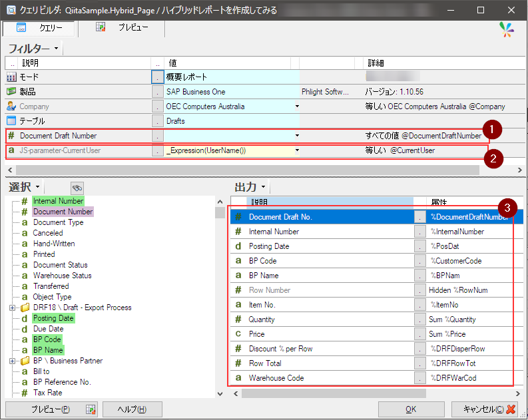Click the dot button beside %PosDat
The height and width of the screenshot is (420, 528).
pyautogui.click(x=420, y=246)
